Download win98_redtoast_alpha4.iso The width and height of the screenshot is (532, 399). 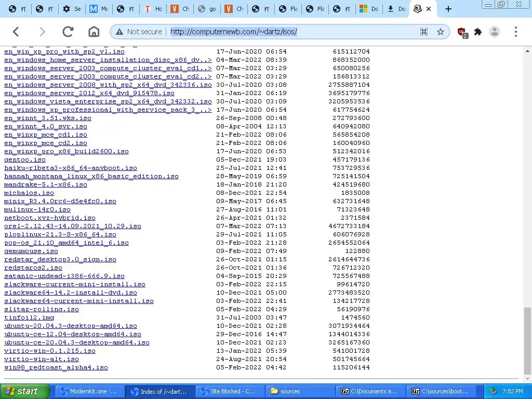coord(56,367)
